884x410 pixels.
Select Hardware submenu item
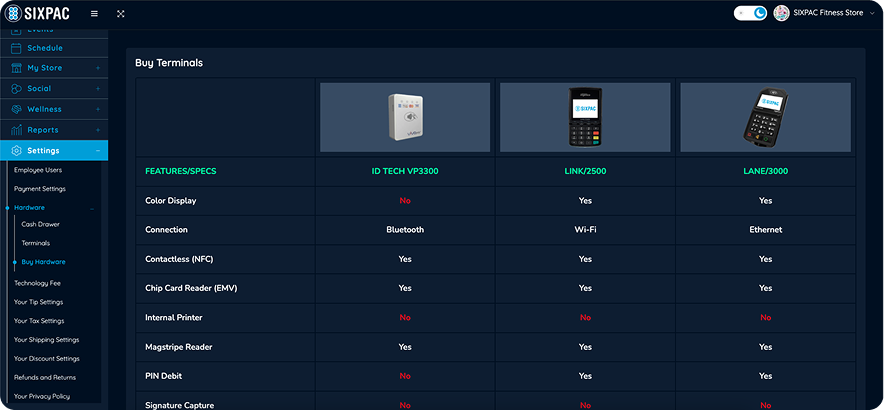pos(29,208)
